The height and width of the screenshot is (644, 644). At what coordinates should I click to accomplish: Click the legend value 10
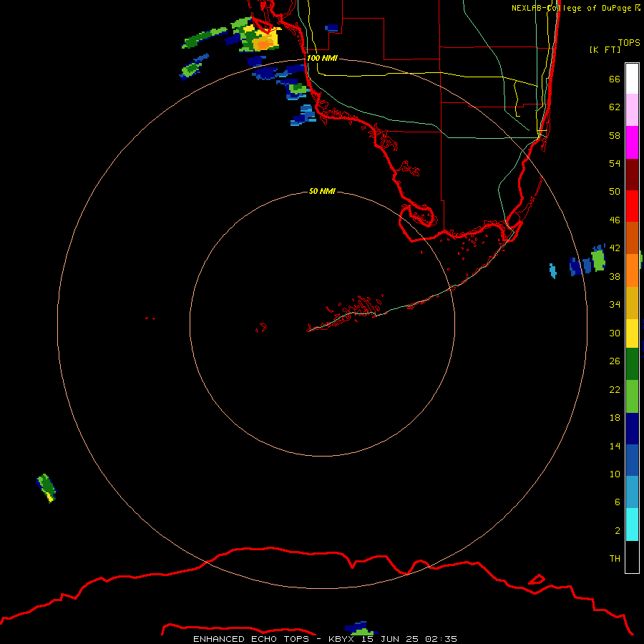(615, 474)
